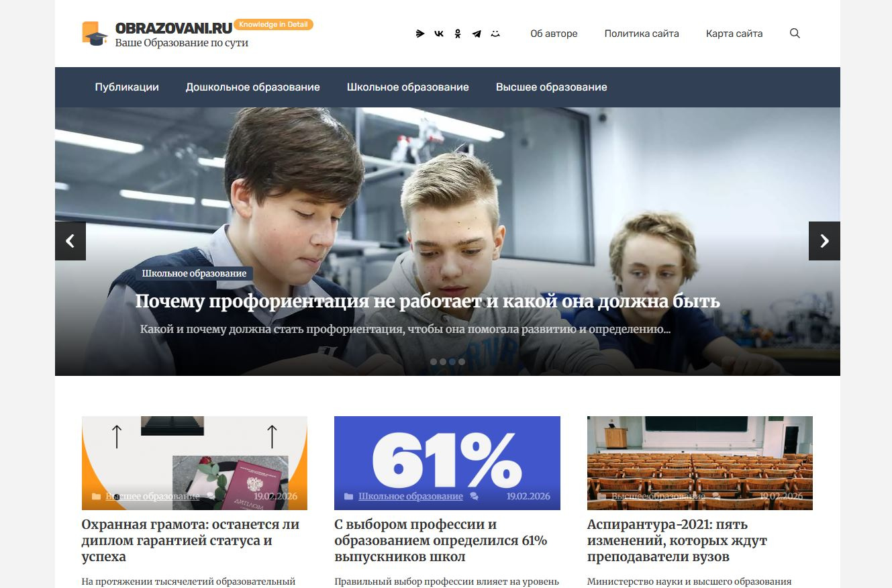Go to previous slide with left arrow

70,241
